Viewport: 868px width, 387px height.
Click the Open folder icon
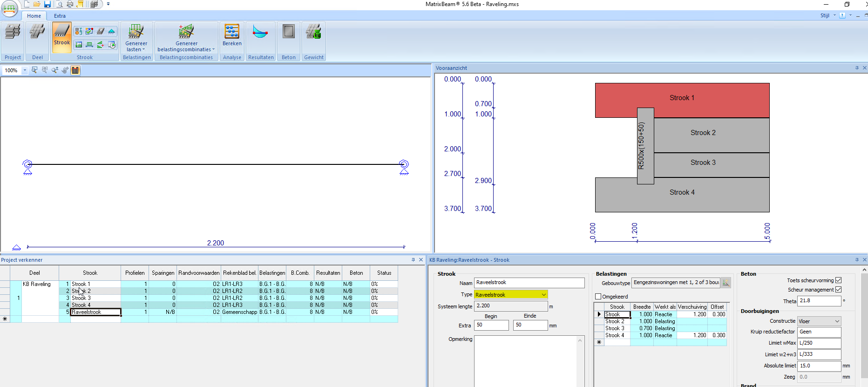(x=37, y=4)
